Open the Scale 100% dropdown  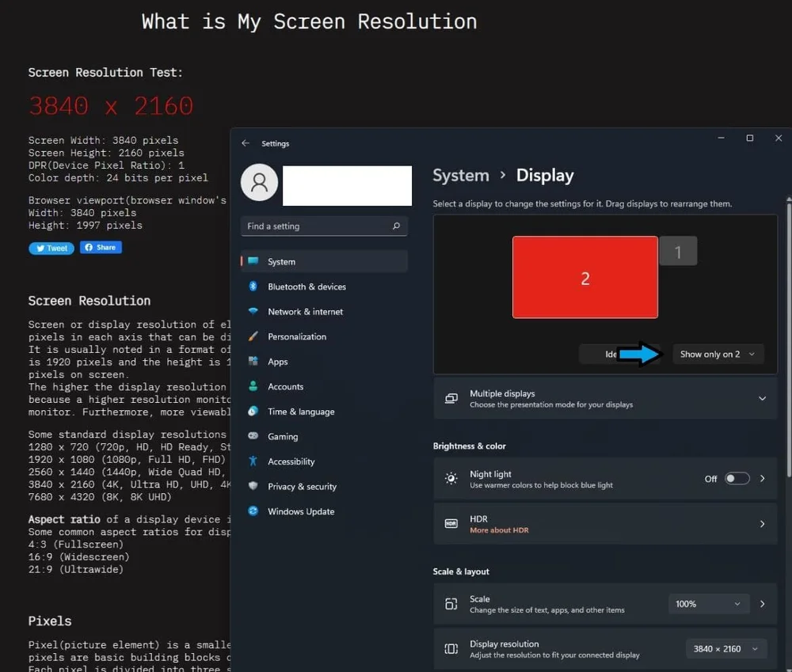[708, 604]
